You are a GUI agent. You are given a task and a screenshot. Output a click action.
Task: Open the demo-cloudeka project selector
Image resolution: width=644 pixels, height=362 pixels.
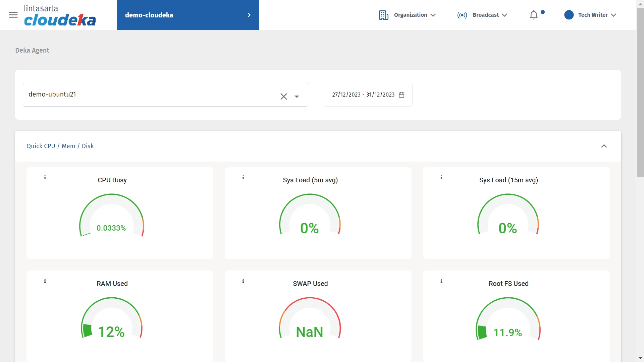pos(188,15)
